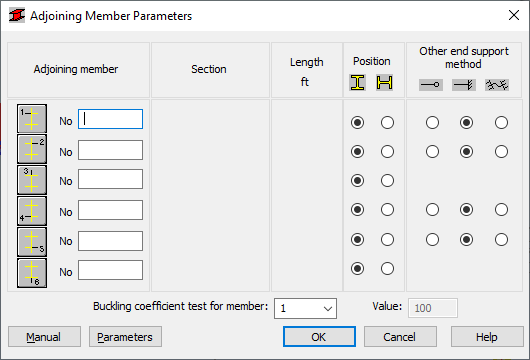Choose pinned support for member 2
Screen dimensions: 530x360
tap(432, 151)
